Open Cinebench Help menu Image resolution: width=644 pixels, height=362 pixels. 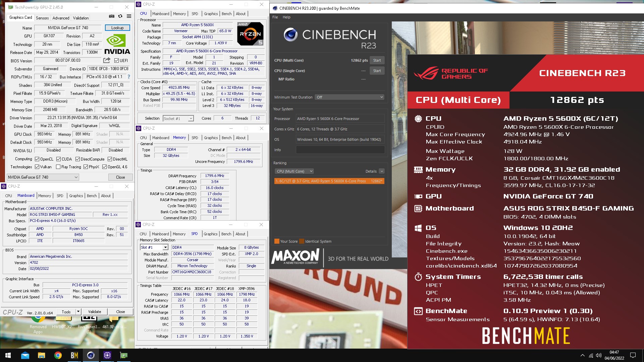tap(286, 17)
